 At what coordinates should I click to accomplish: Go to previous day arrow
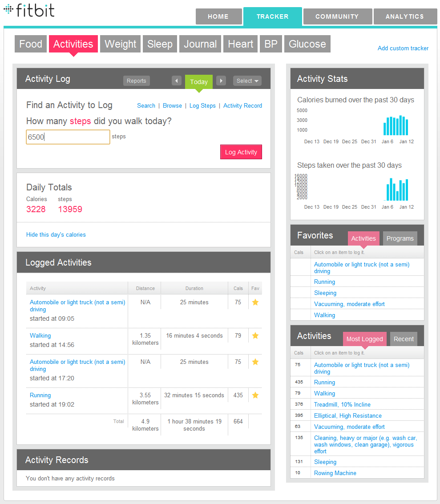(x=177, y=81)
